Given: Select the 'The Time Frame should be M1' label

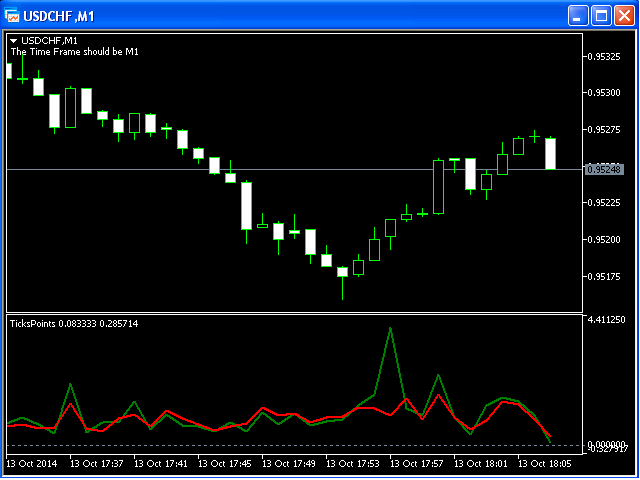Looking at the screenshot, I should coord(74,51).
